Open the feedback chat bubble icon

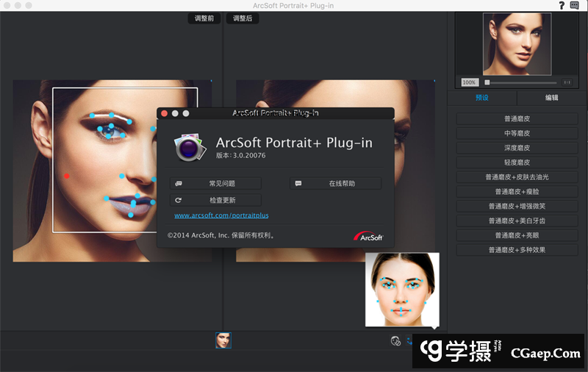pyautogui.click(x=574, y=5)
